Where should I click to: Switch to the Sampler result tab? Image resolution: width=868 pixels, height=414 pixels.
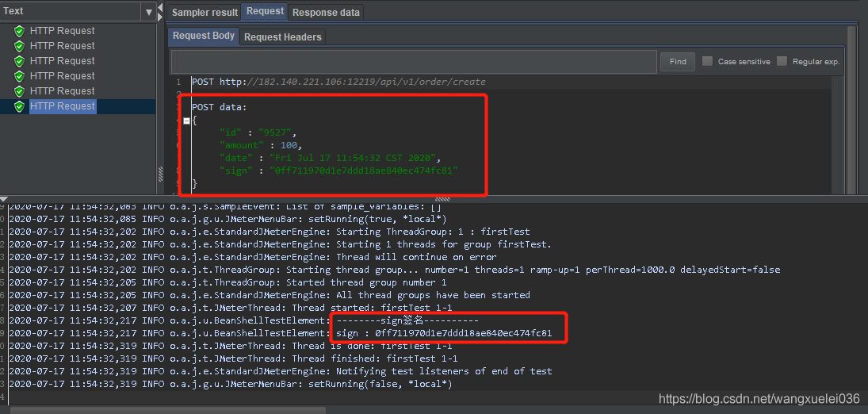pyautogui.click(x=205, y=13)
